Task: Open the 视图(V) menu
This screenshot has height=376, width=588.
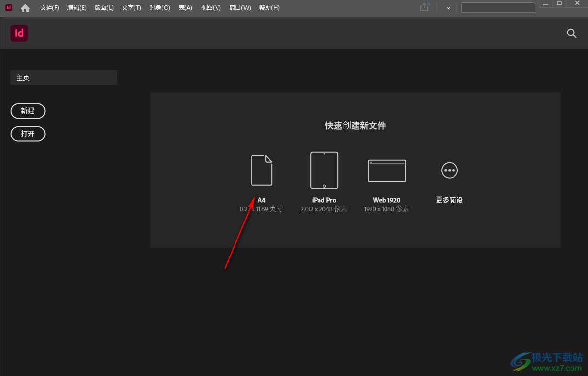Action: (211, 8)
